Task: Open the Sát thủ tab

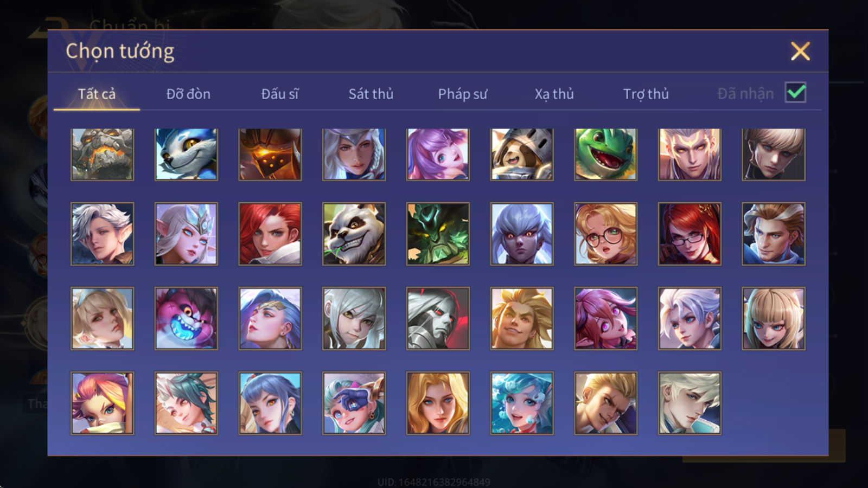Action: pos(371,94)
